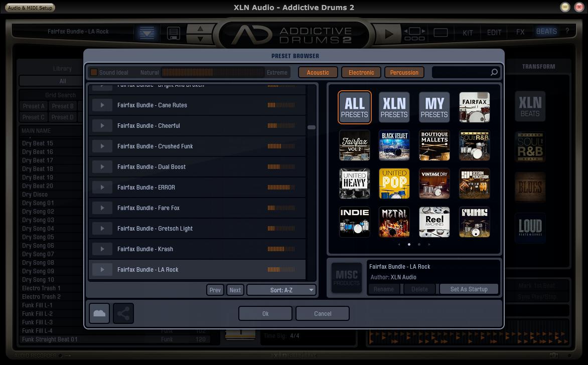
Task: Open the preset browser dropdown icon
Action: pyautogui.click(x=146, y=34)
